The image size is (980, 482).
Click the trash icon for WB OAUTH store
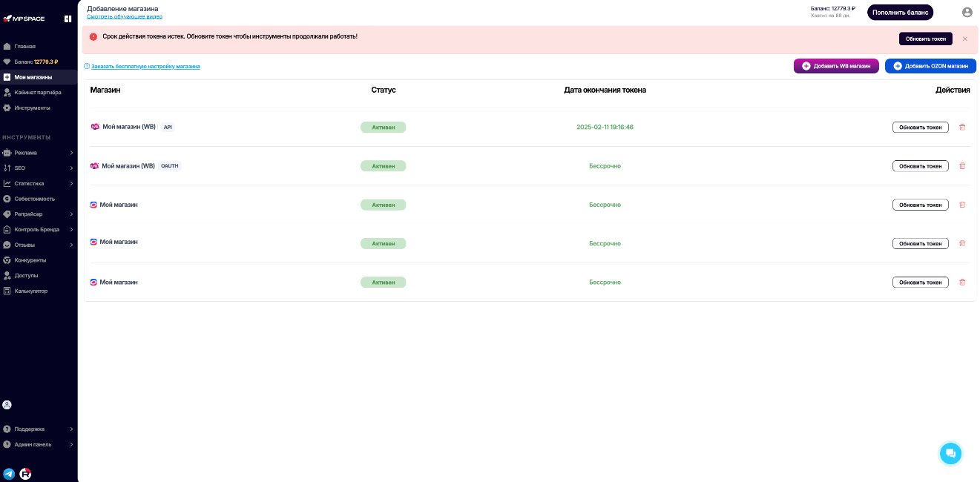tap(962, 166)
